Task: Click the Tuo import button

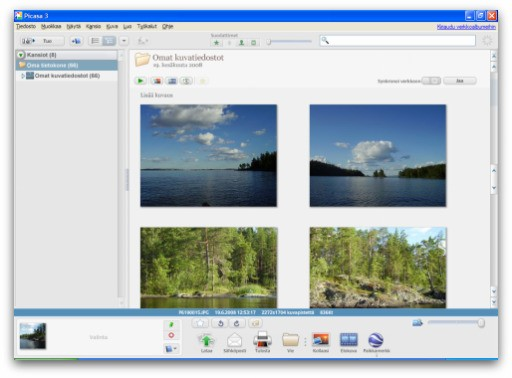Action: [42, 41]
